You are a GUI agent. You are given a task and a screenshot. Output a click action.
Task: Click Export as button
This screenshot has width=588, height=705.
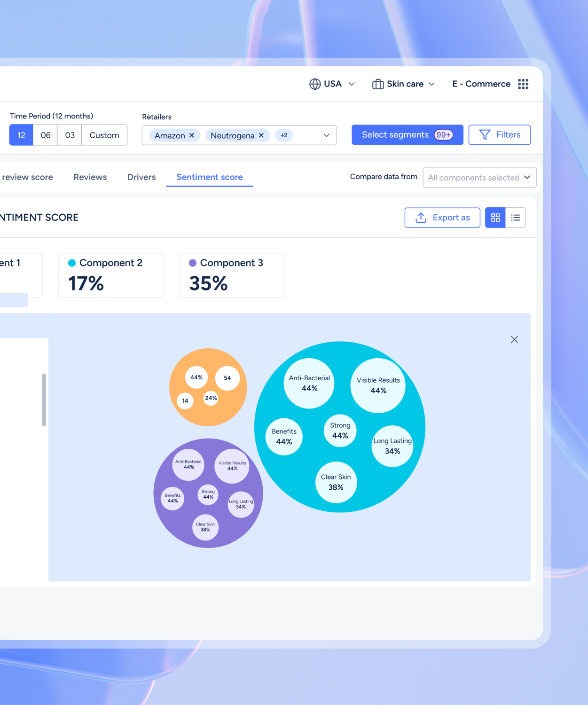click(x=442, y=218)
